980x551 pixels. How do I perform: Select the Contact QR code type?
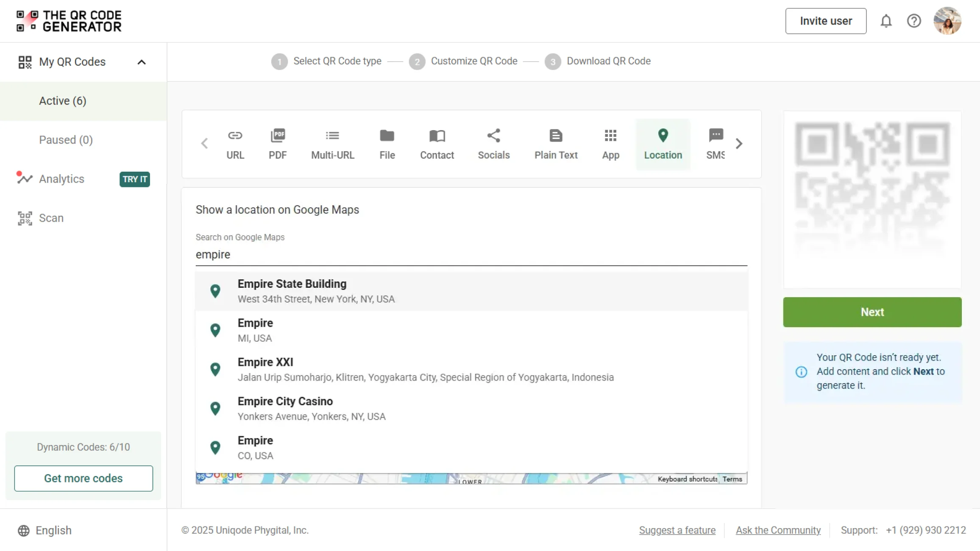click(x=437, y=144)
